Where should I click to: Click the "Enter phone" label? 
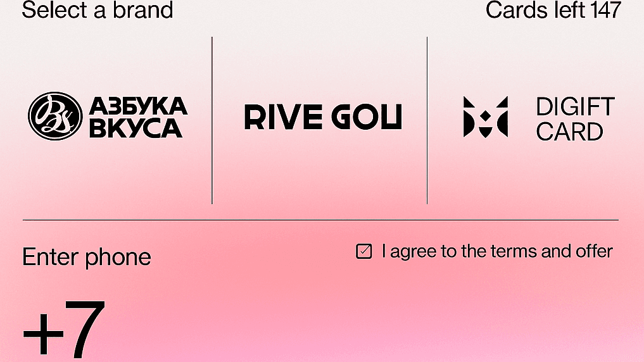[x=87, y=258]
